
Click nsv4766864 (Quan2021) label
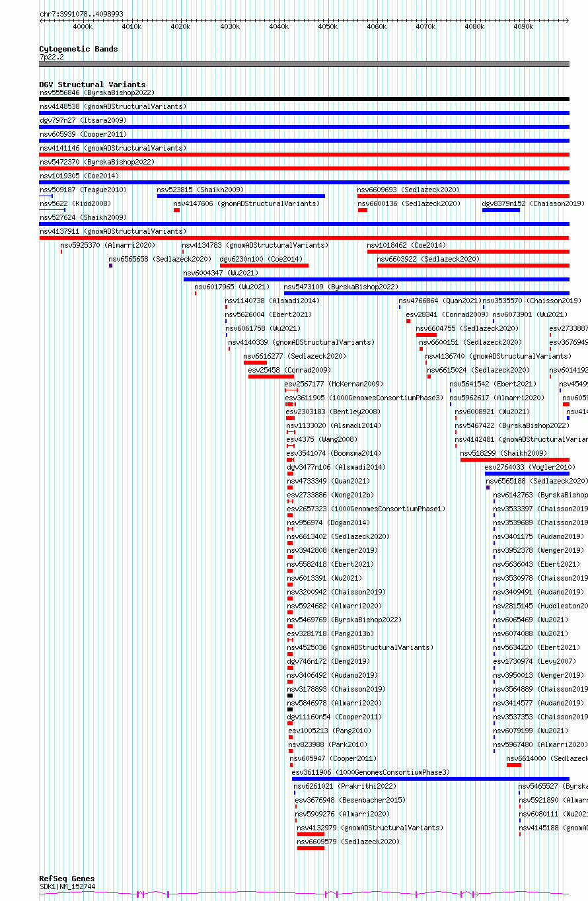[441, 301]
